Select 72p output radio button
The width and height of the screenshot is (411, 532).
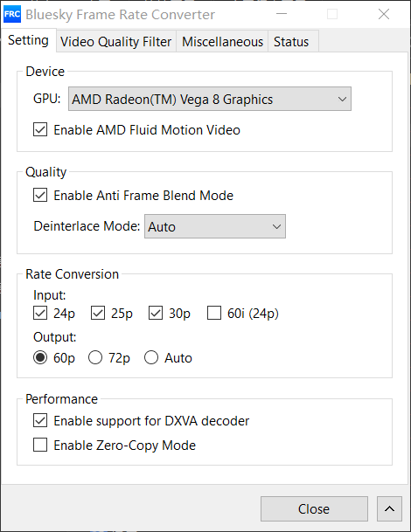95,357
